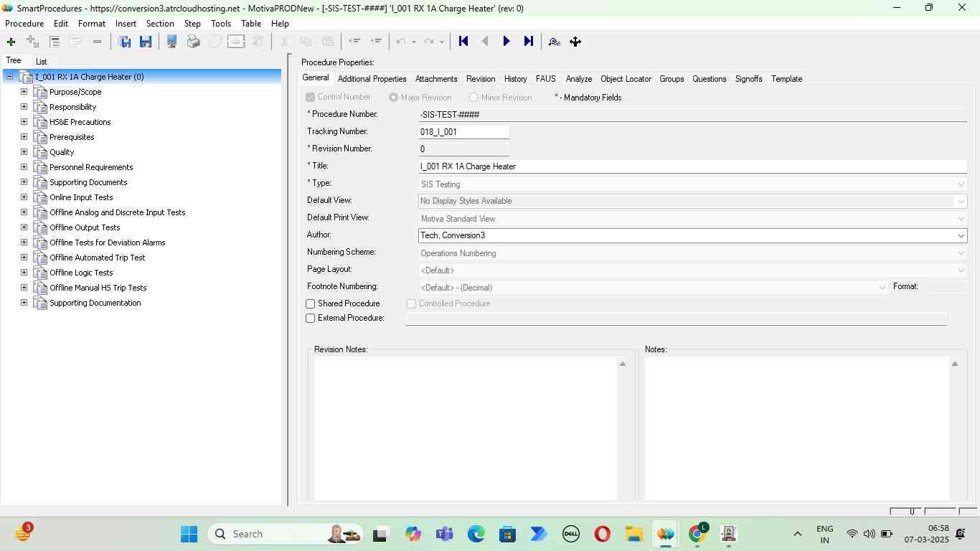Viewport: 980px width, 551px height.
Task: Click the remove minus icon in toolbar
Action: [x=97, y=42]
